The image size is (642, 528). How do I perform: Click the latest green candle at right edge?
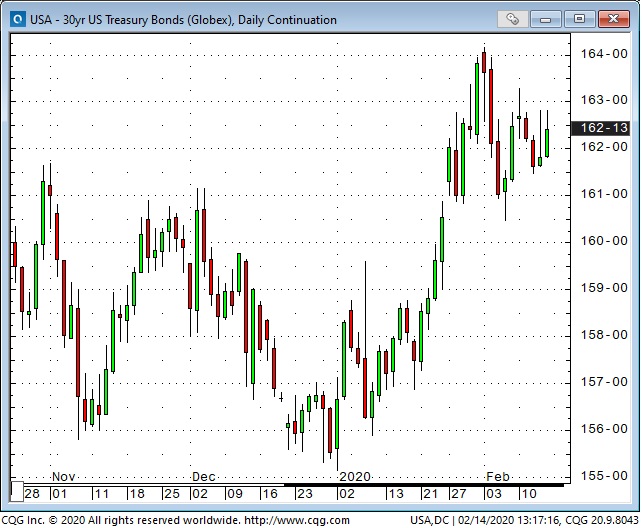547,143
